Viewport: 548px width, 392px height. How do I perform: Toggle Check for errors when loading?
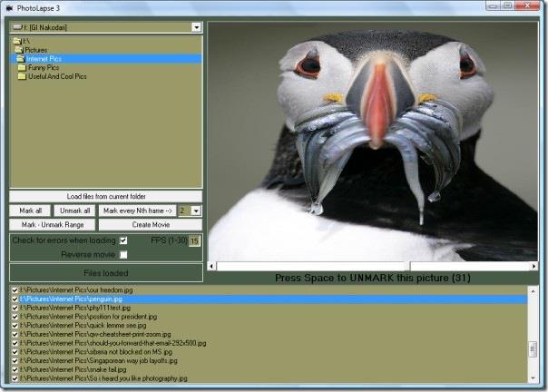123,240
